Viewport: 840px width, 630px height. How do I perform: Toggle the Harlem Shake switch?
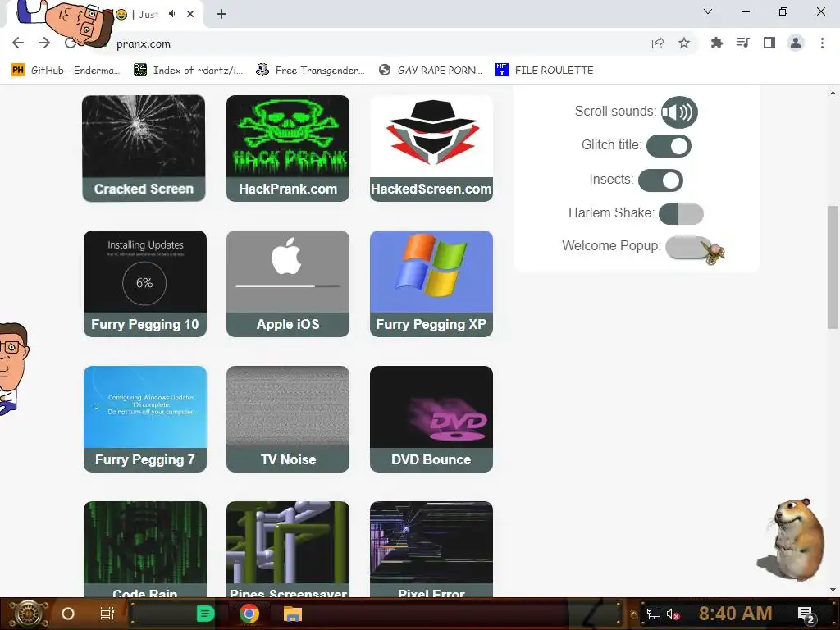pos(681,214)
